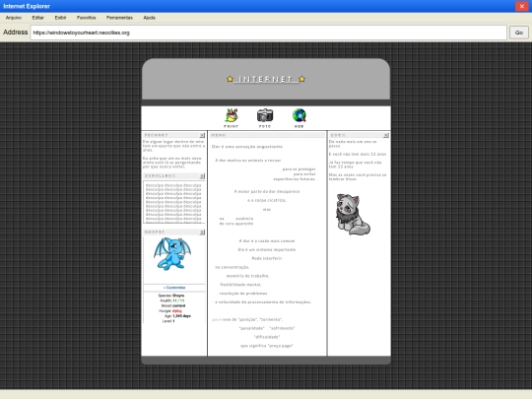Click the Species Shoyru line
The image size is (532, 399).
[x=171, y=296]
